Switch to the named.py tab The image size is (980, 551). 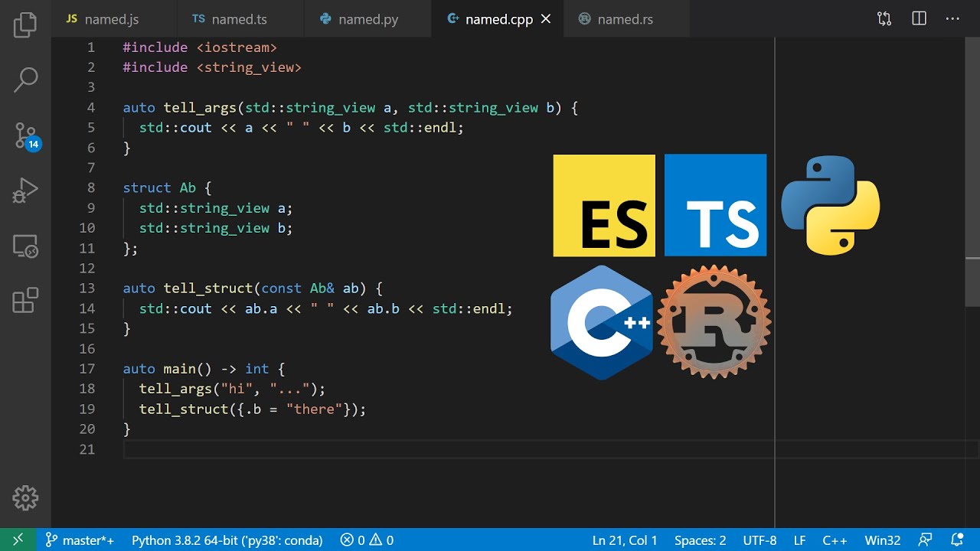click(368, 19)
